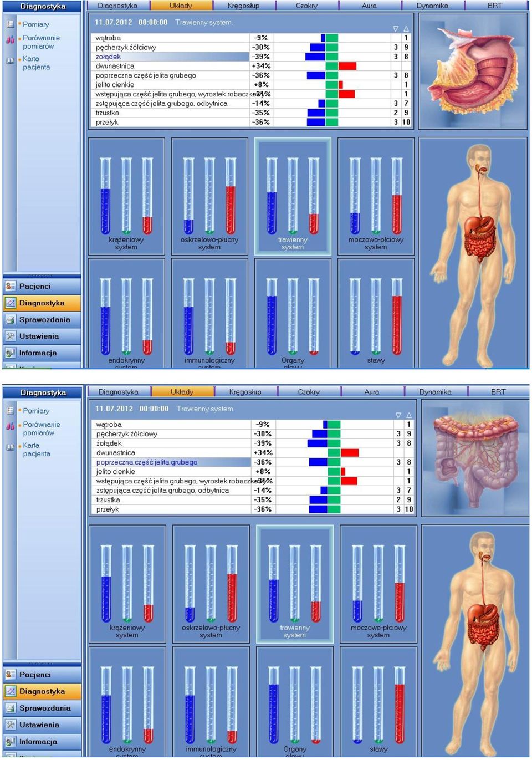This screenshot has width=532, height=760.
Task: Click the date 11.07.2012 in lower window
Action: tap(114, 409)
